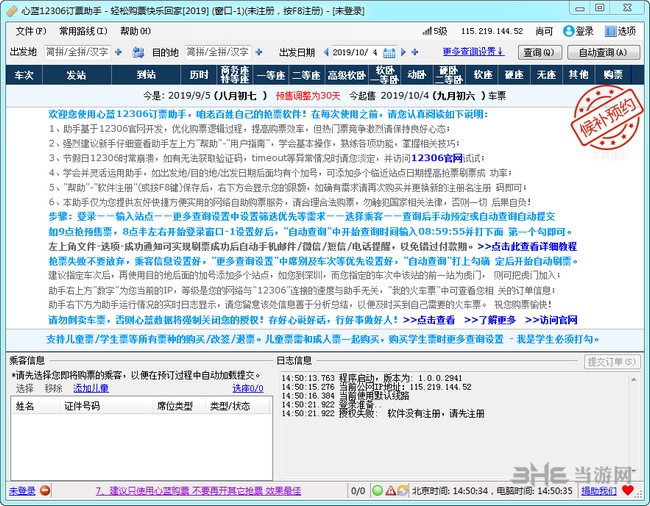
Task: Click the 捐助我们 link
Action: pos(599,491)
